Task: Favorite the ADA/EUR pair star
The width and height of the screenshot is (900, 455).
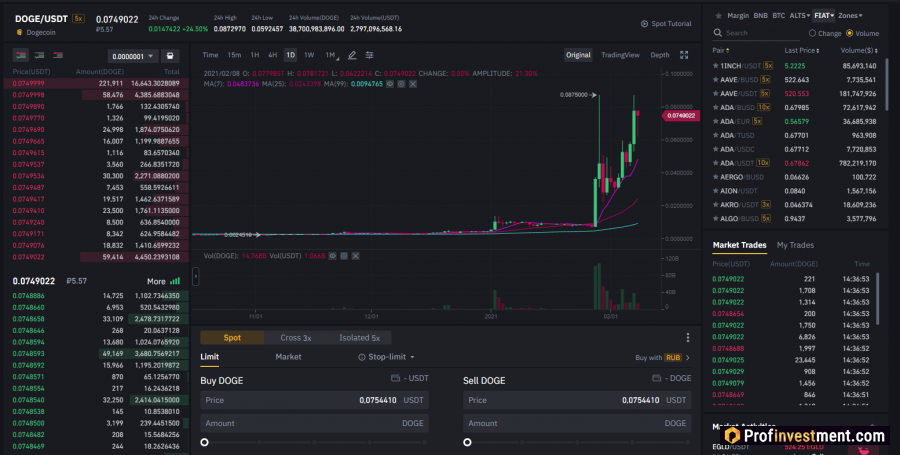Action: [715, 122]
